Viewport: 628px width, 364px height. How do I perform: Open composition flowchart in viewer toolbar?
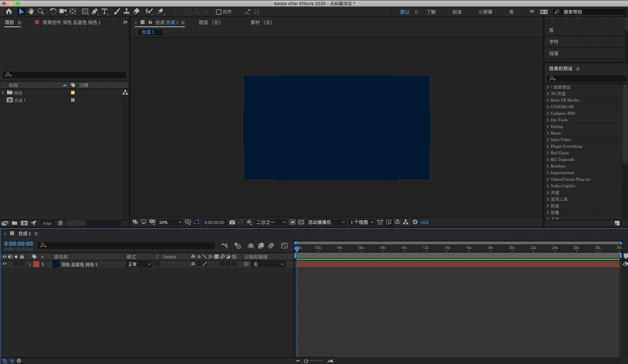406,222
